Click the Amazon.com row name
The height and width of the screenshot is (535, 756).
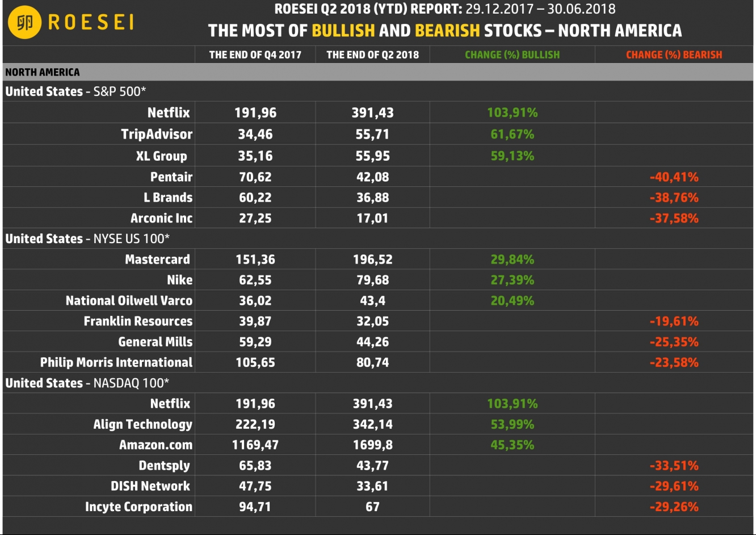point(156,445)
